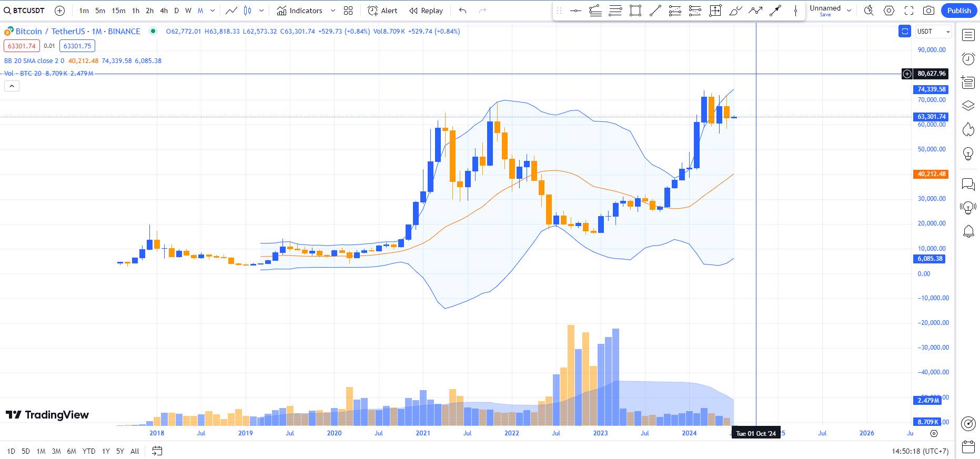Screen dimensions: 980x459
Task: Open the Indicators dialog
Action: tap(300, 11)
